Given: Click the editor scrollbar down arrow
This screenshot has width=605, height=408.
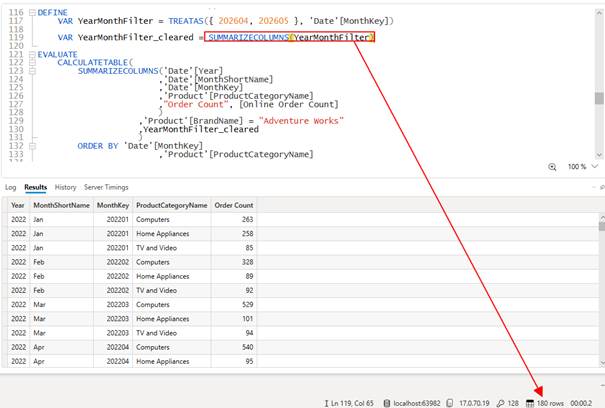Looking at the screenshot, I should (599, 155).
